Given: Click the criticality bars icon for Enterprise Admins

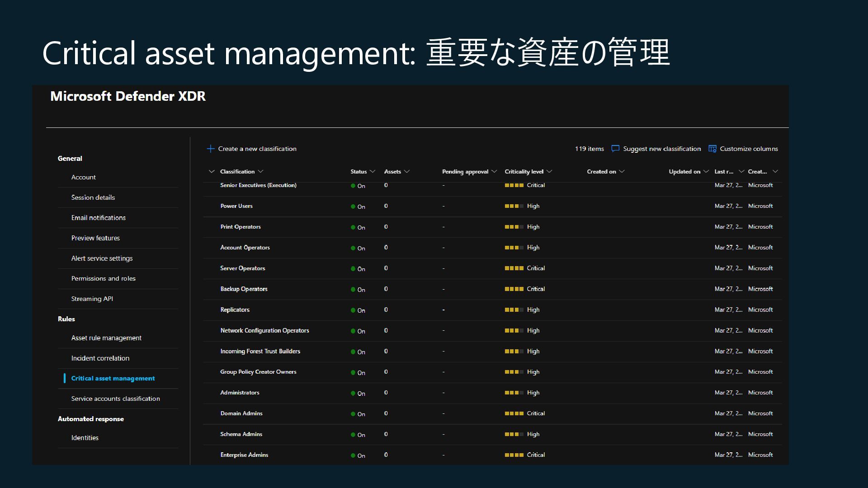Looking at the screenshot, I should click(514, 455).
